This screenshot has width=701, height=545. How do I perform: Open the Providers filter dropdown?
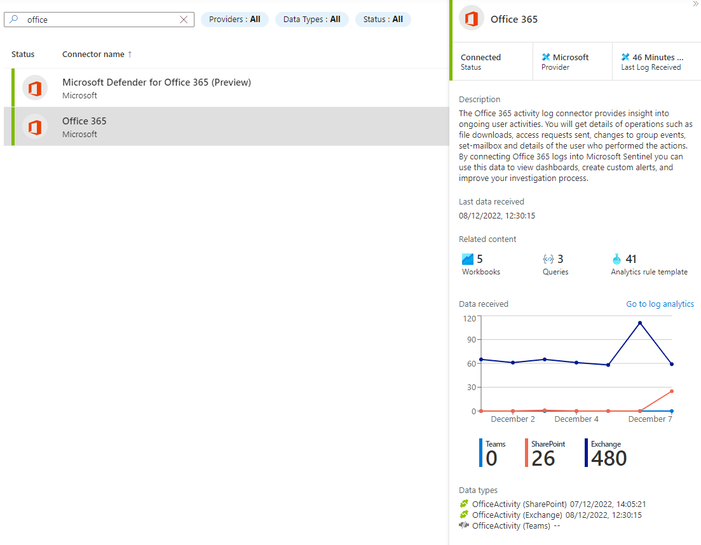click(234, 19)
